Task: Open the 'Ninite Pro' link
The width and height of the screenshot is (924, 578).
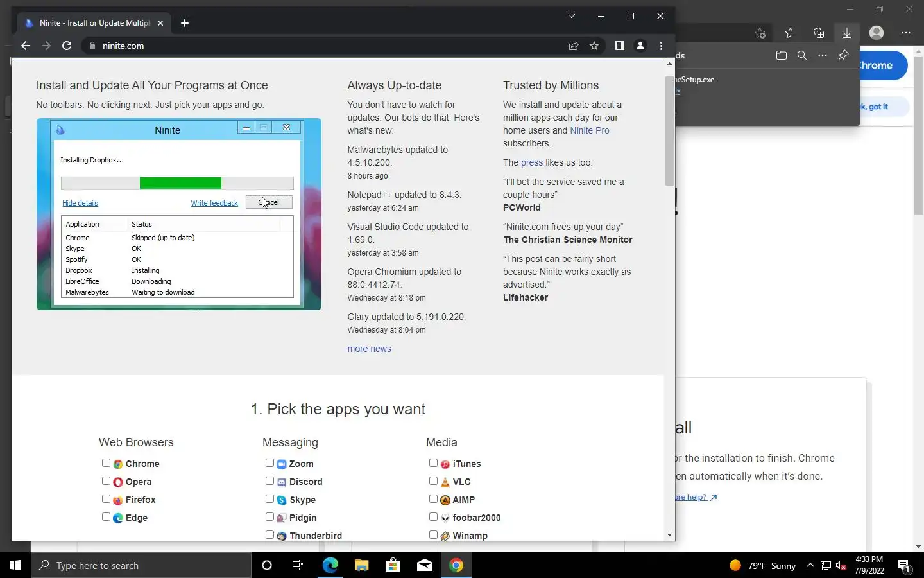Action: 590,130
